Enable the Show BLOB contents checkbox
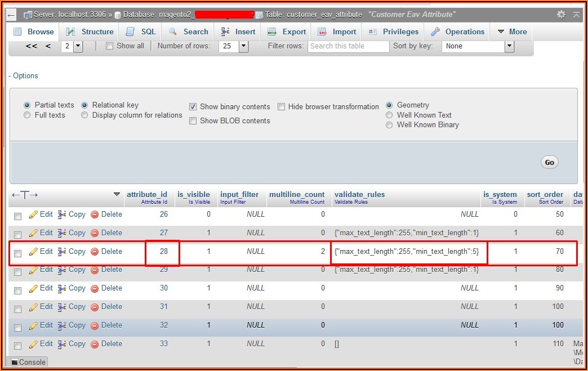 coord(193,121)
